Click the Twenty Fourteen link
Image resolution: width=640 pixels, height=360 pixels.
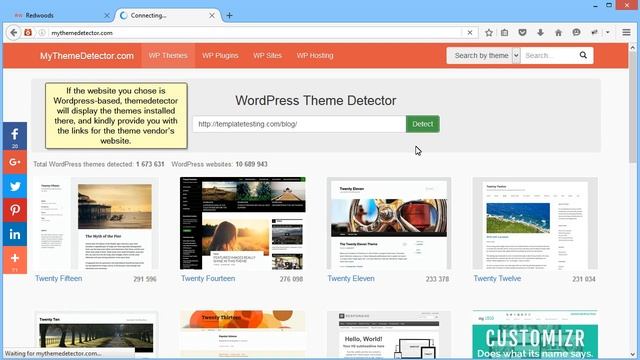pyautogui.click(x=208, y=278)
